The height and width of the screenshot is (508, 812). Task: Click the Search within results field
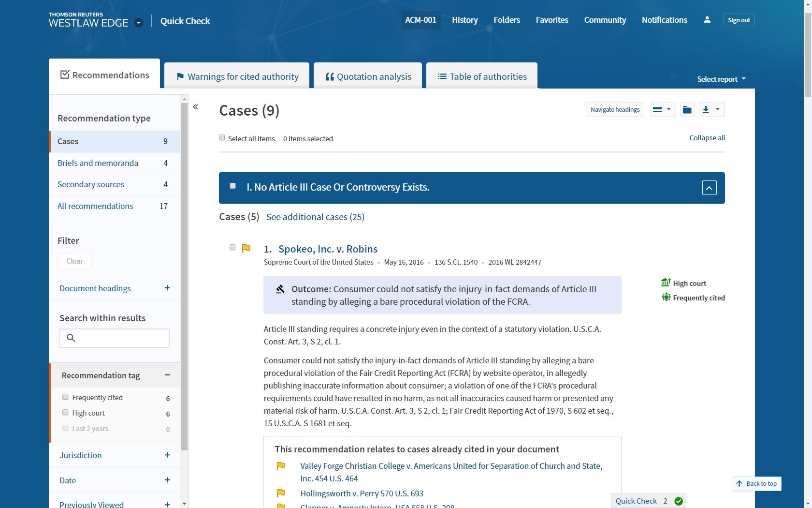click(122, 338)
